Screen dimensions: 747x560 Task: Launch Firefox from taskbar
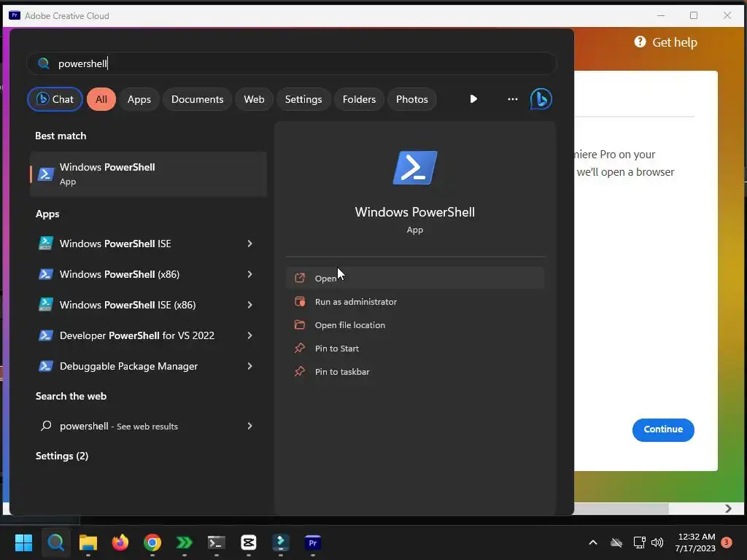pyautogui.click(x=120, y=542)
